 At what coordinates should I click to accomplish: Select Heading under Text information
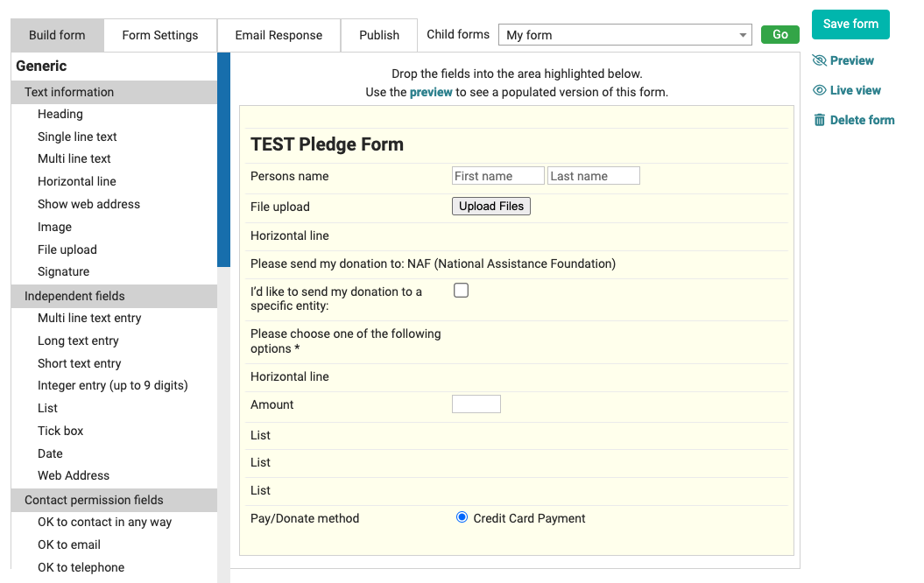(x=60, y=114)
